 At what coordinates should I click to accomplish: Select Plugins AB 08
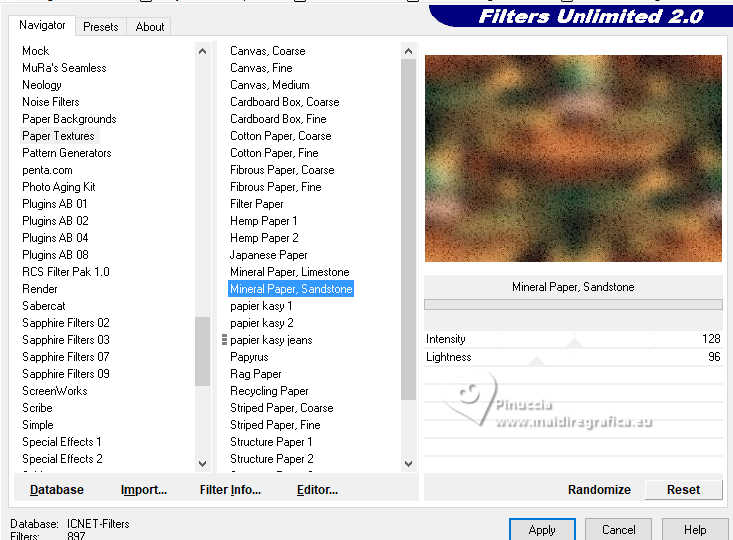click(55, 255)
